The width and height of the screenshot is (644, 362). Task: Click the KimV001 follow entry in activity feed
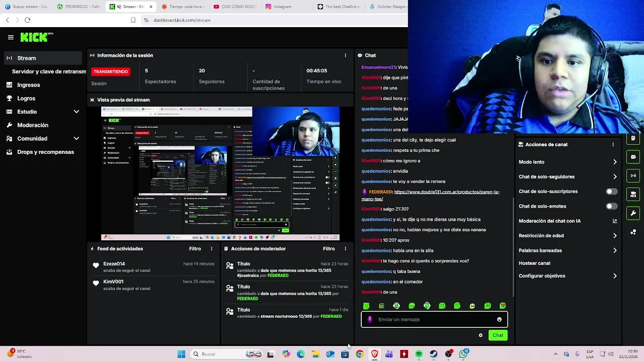point(154,285)
